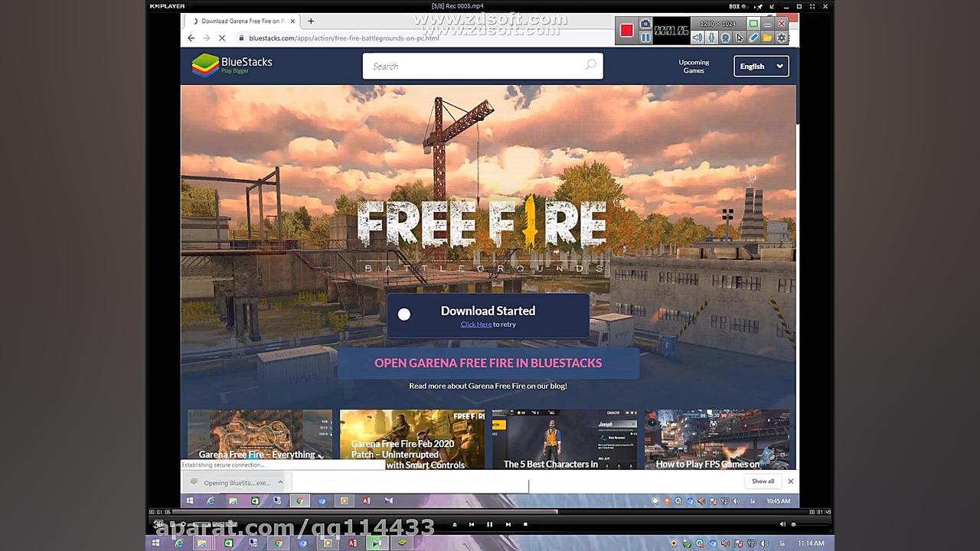Toggle mouse cursor capture in the recorder toolbar
Screen dimensions: 980x551
coord(739,37)
